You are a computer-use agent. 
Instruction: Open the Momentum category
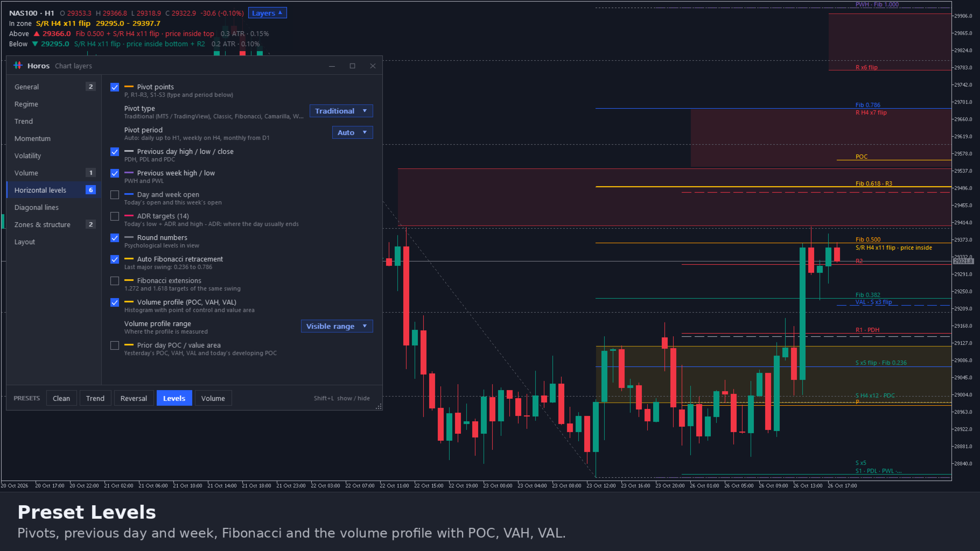click(x=53, y=138)
